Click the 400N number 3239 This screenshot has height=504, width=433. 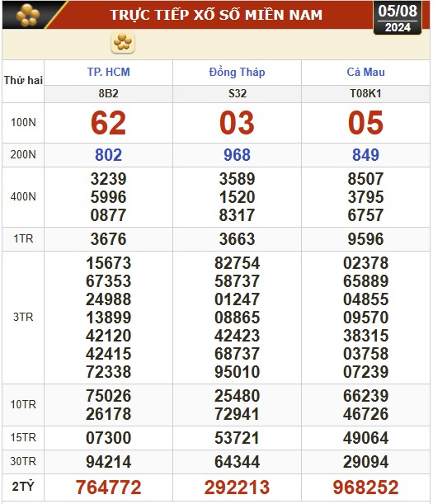(108, 179)
